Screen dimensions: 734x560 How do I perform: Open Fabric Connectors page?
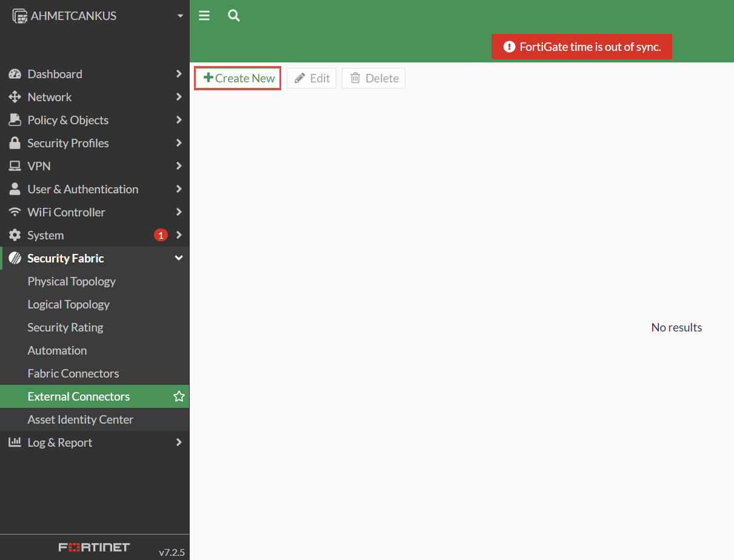tap(95, 373)
